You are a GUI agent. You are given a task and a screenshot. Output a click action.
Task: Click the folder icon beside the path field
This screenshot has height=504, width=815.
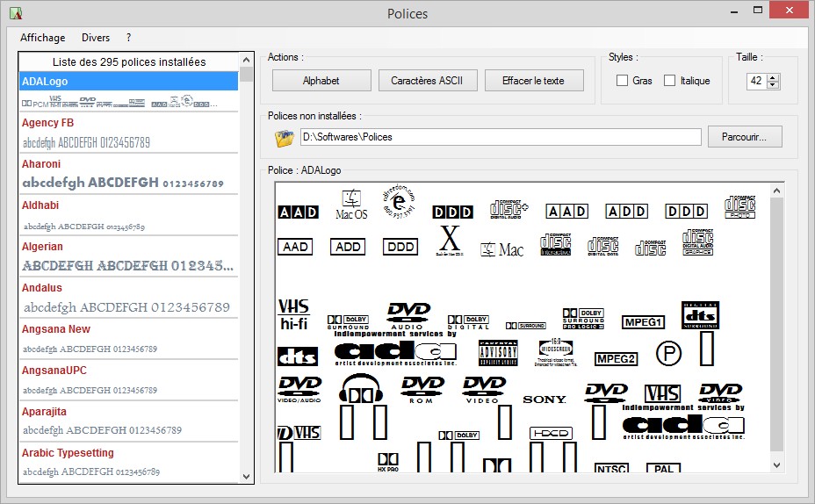click(x=284, y=138)
